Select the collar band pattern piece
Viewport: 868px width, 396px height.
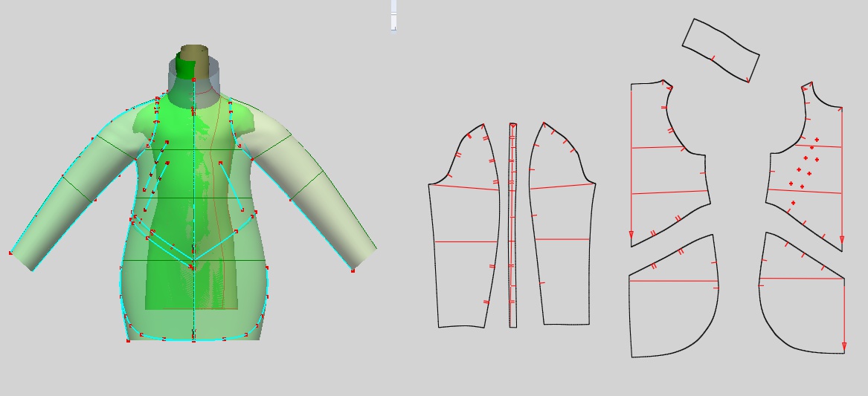721,51
